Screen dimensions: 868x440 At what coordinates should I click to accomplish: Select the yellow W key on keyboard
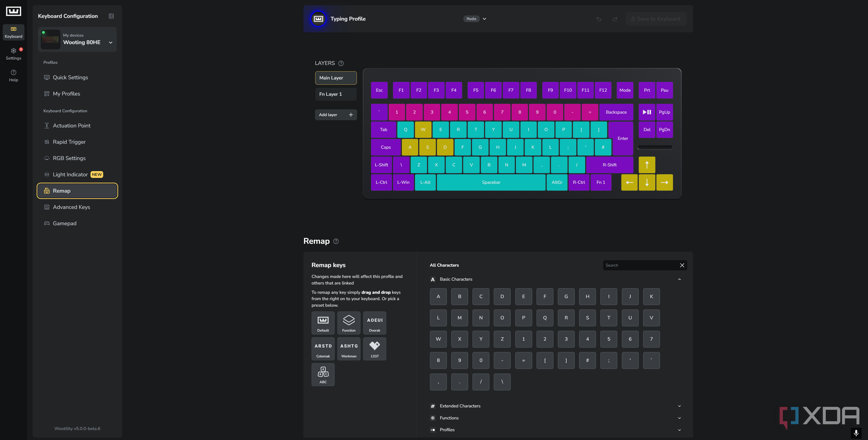(423, 129)
